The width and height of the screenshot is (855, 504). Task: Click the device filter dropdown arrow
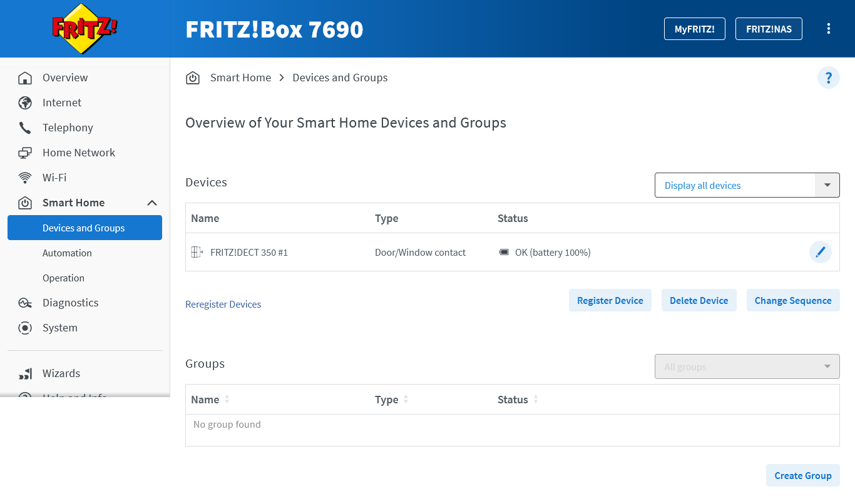(827, 185)
